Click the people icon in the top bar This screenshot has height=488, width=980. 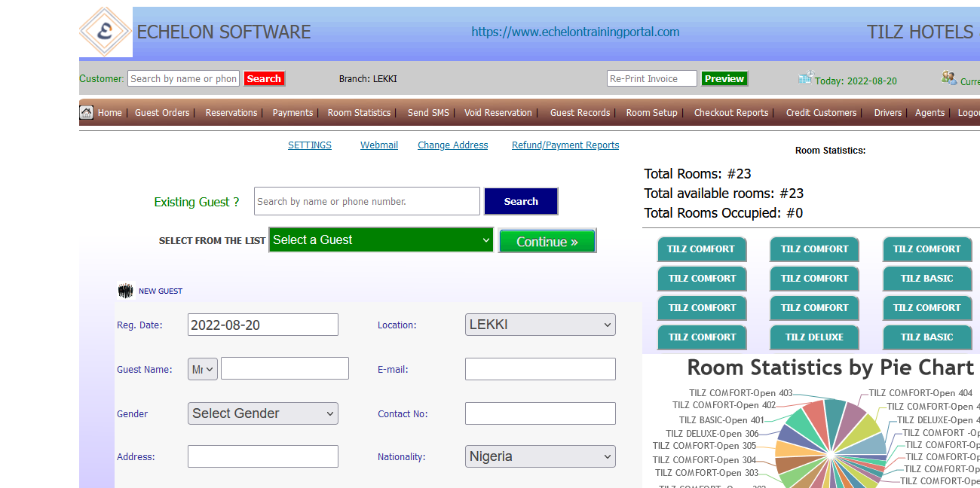coord(949,78)
